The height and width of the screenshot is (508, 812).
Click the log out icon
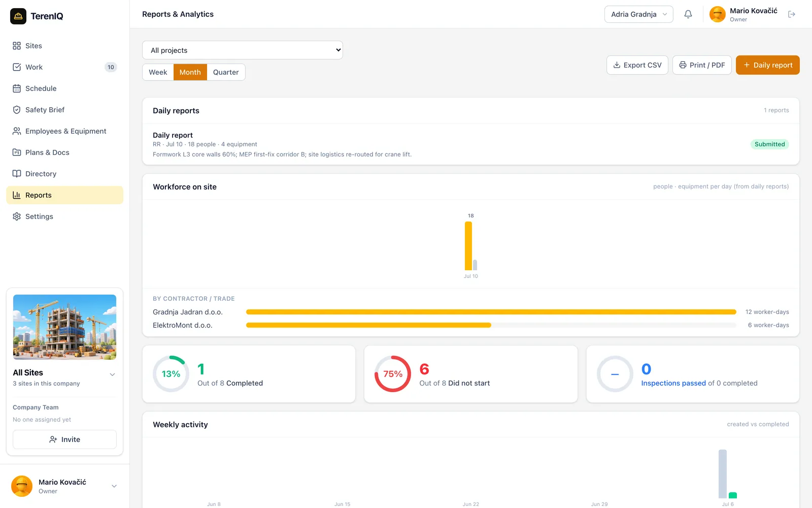[x=792, y=14]
